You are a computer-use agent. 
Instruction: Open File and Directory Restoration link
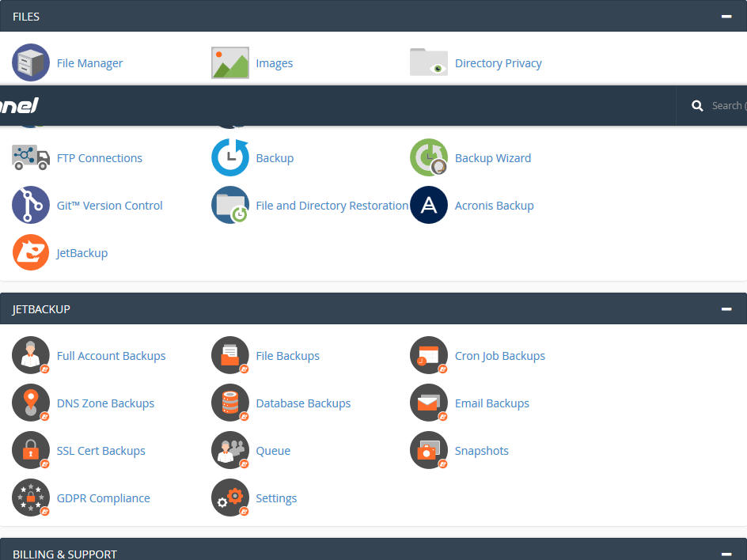(332, 206)
